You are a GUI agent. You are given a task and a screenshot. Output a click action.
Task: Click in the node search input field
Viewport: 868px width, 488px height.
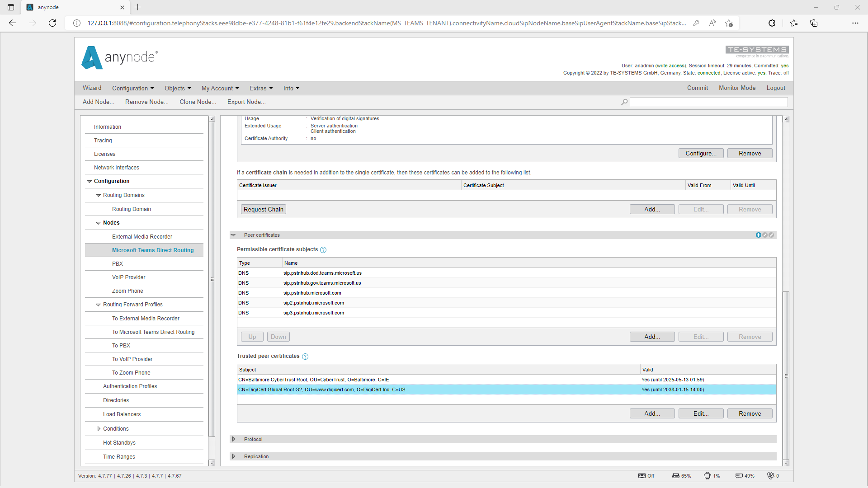click(x=708, y=102)
